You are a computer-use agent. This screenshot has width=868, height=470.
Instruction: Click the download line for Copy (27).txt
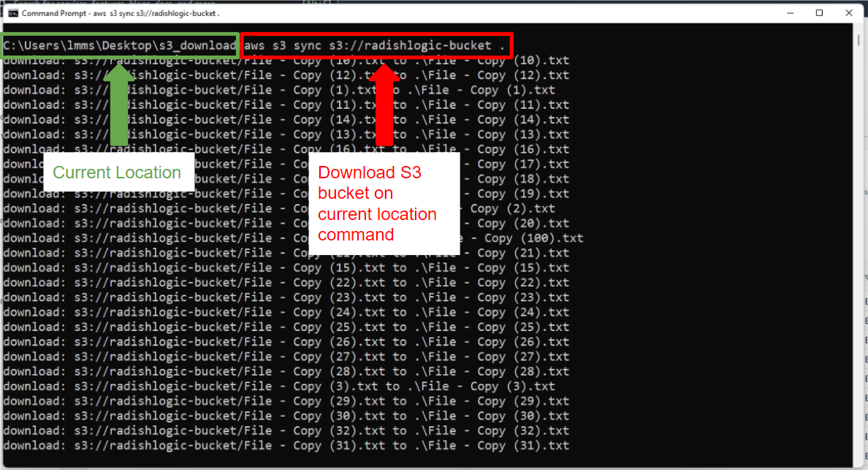tap(286, 357)
